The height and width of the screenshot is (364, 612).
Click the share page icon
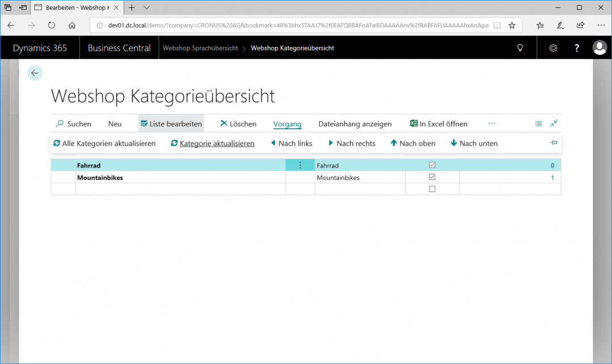(580, 25)
